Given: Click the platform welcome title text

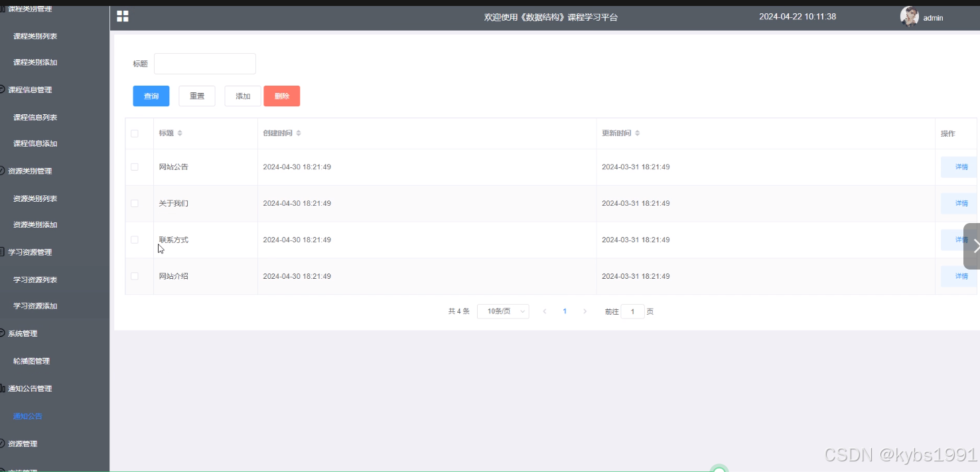Looking at the screenshot, I should 551,17.
